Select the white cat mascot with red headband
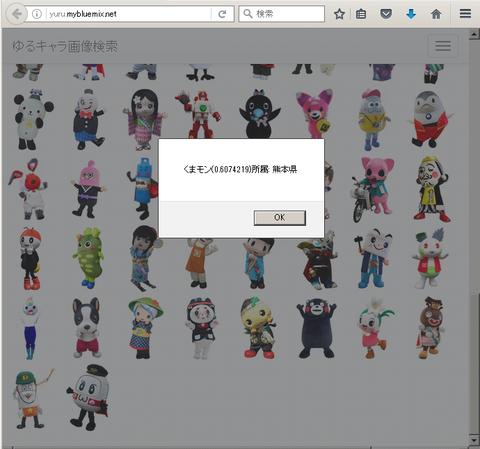This screenshot has height=449, width=480. (202, 328)
